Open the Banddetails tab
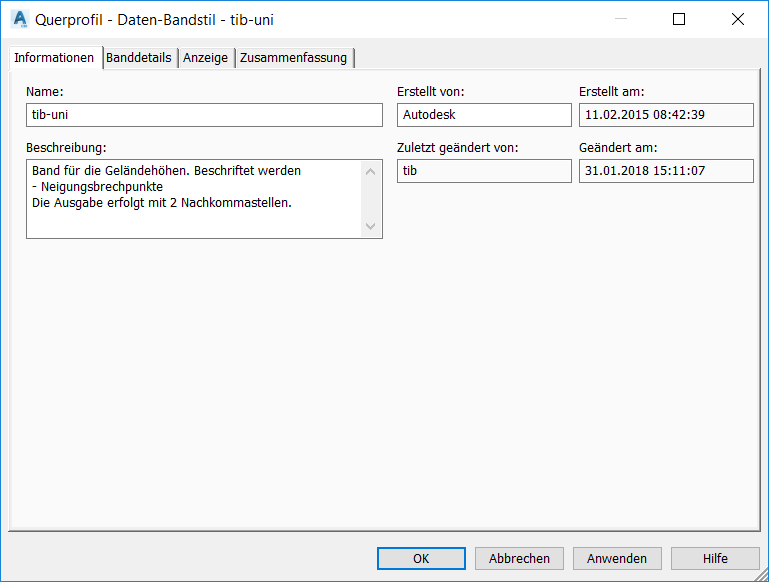This screenshot has height=582, width=769. coord(139,58)
